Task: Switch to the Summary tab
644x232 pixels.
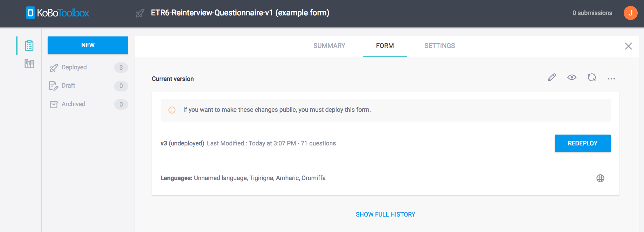Action: pyautogui.click(x=329, y=46)
